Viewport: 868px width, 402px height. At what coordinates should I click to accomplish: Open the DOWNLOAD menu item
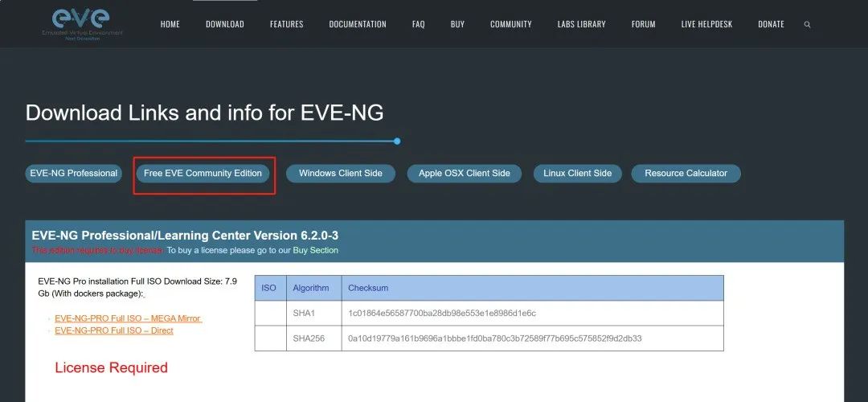coord(225,24)
